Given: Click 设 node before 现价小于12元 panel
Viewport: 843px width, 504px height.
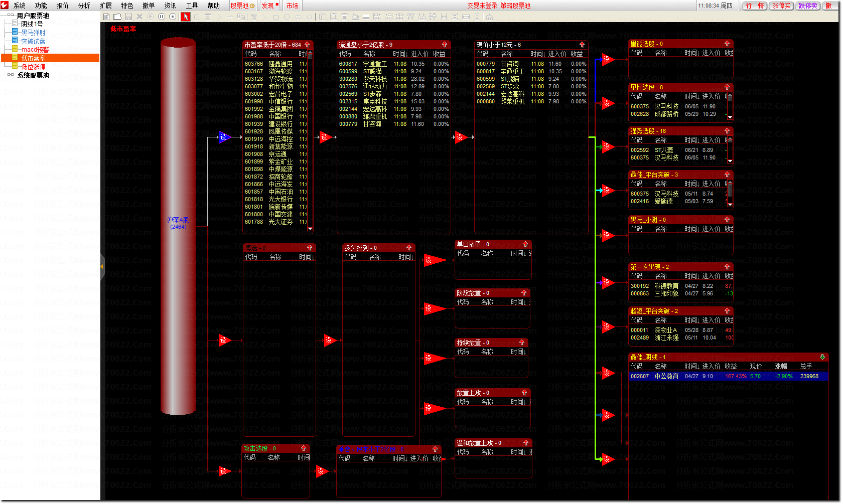Looking at the screenshot, I should [x=460, y=137].
